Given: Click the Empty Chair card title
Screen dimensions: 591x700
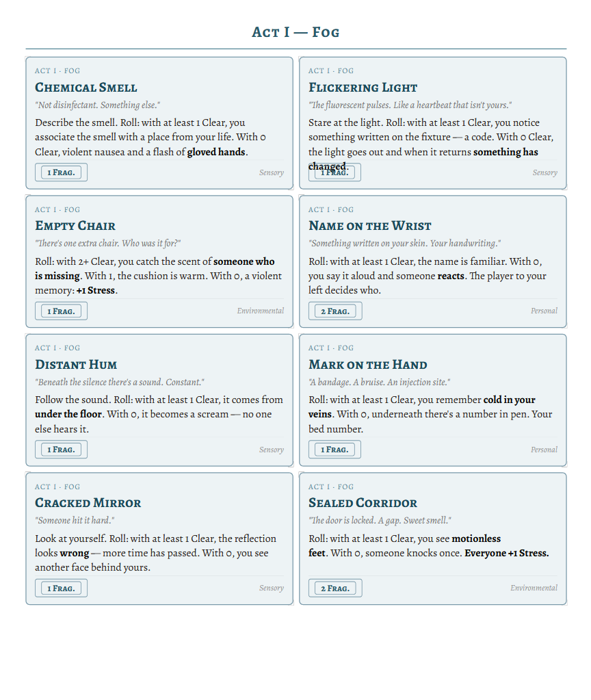Looking at the screenshot, I should pyautogui.click(x=75, y=226).
